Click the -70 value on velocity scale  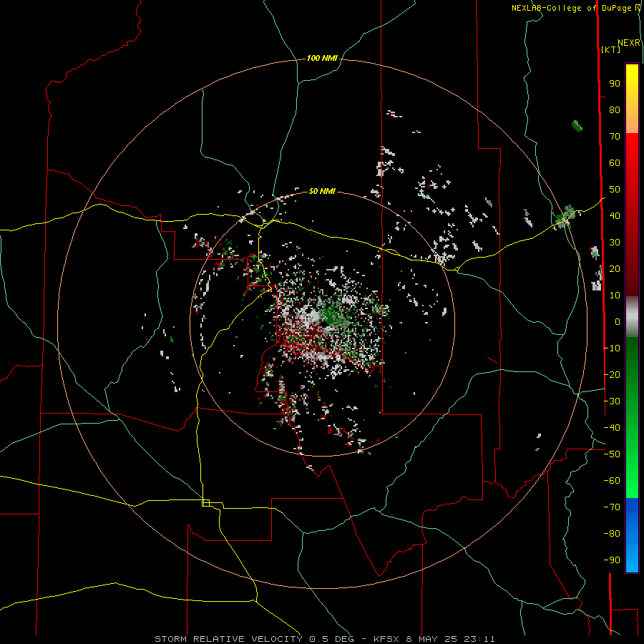tap(612, 507)
